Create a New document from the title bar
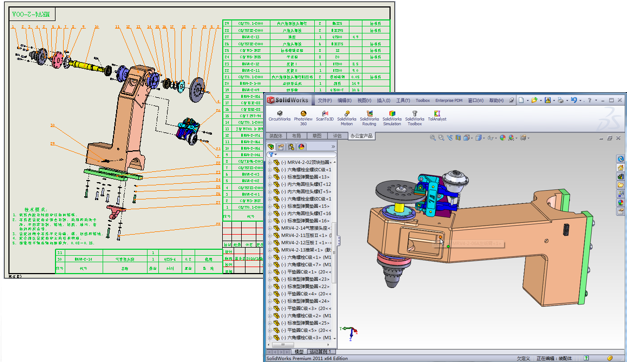This screenshot has width=628, height=362. 521,100
